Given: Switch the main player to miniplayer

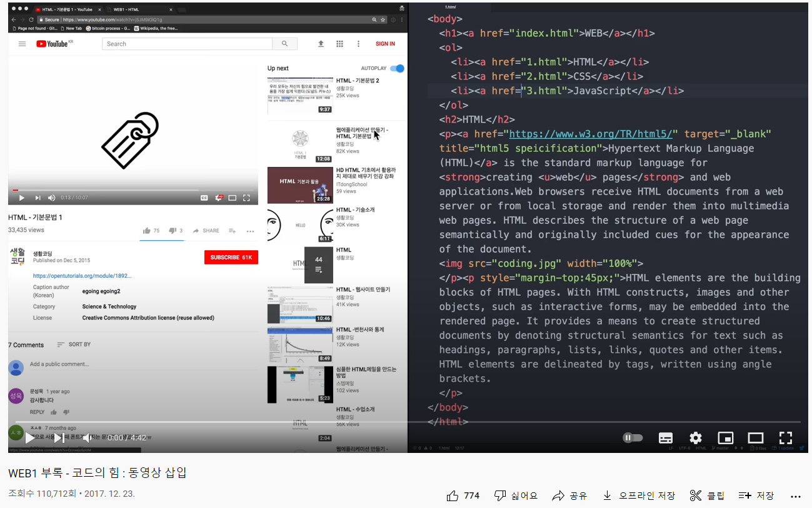Looking at the screenshot, I should click(726, 437).
